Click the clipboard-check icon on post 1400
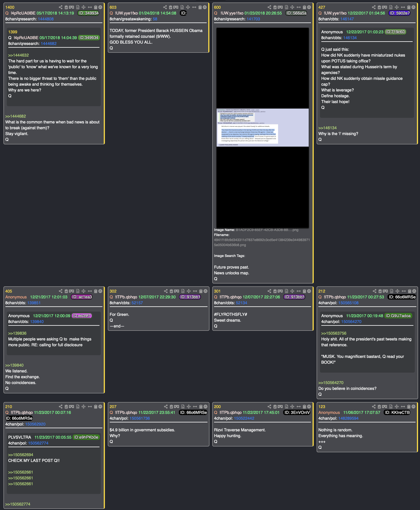420x510 pixels. 66,7
